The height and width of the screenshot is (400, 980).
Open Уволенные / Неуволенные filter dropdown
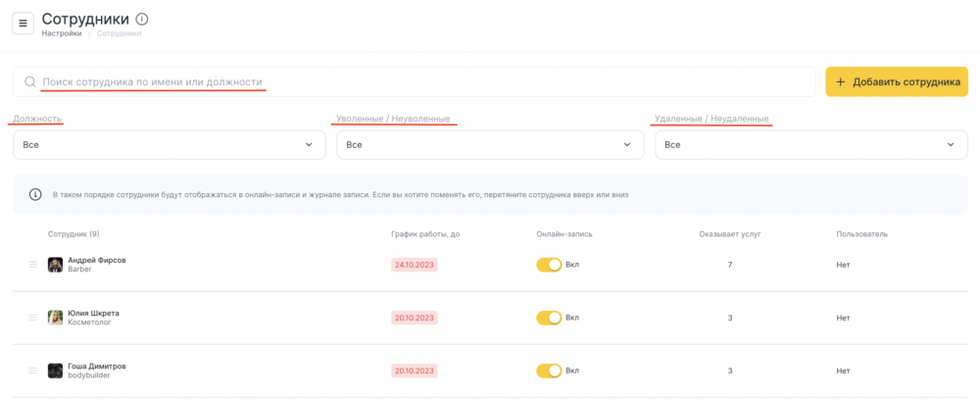[491, 144]
